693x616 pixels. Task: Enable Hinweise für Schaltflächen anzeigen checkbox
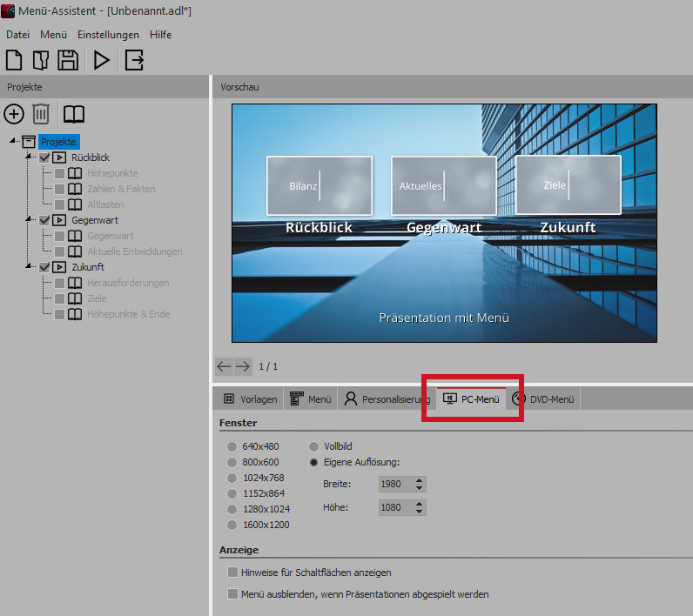pyautogui.click(x=232, y=572)
